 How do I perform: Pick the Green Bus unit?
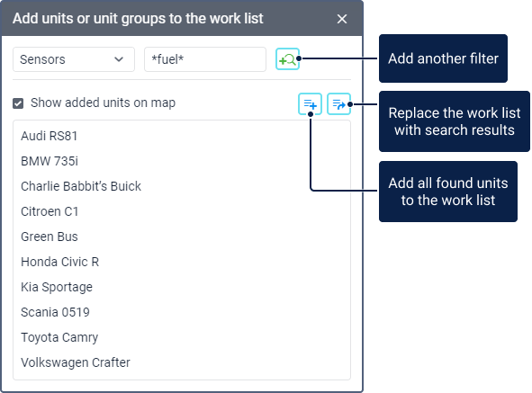(50, 237)
